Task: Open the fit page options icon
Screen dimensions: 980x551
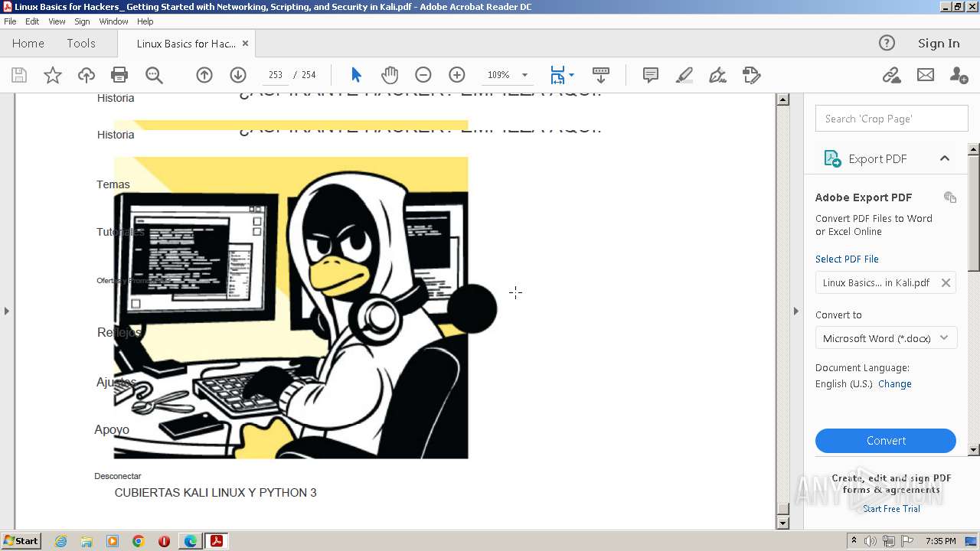Action: (562, 75)
